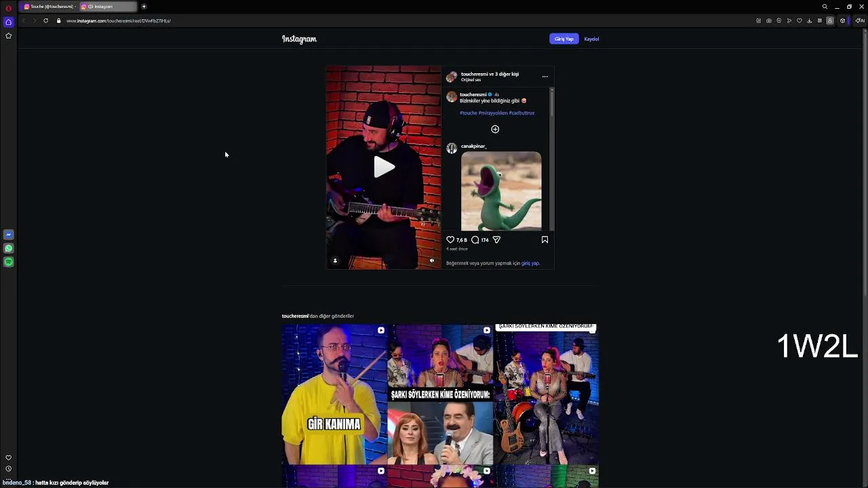Open the green lizard GIF comment
This screenshot has height=488, width=868.
coord(501,191)
